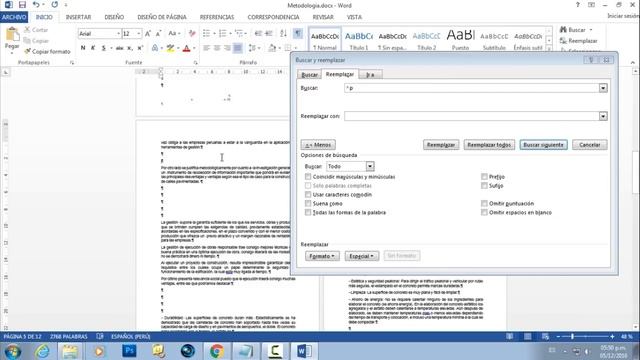Check Omitir puntuación option

click(x=484, y=204)
